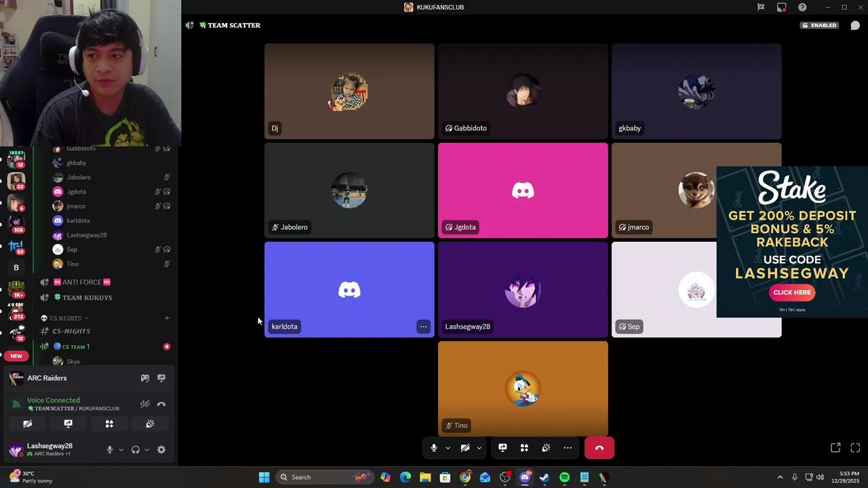Screen dimensions: 868x488
Task: Pop out the call window
Action: click(x=835, y=448)
